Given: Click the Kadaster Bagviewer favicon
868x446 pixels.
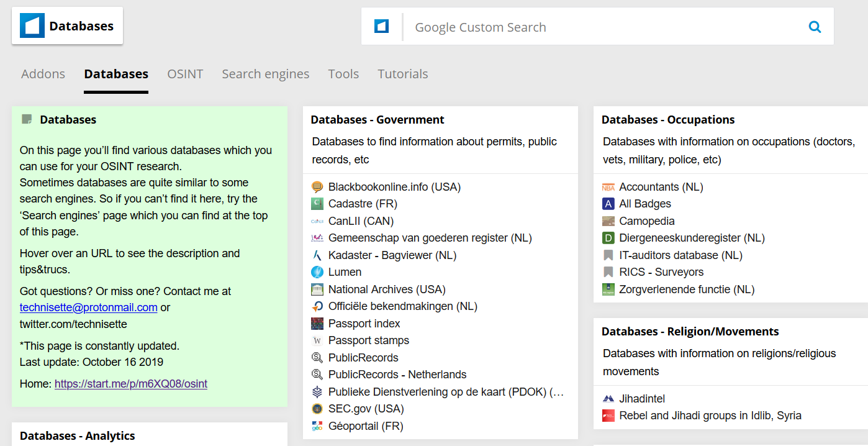Looking at the screenshot, I should 317,255.
